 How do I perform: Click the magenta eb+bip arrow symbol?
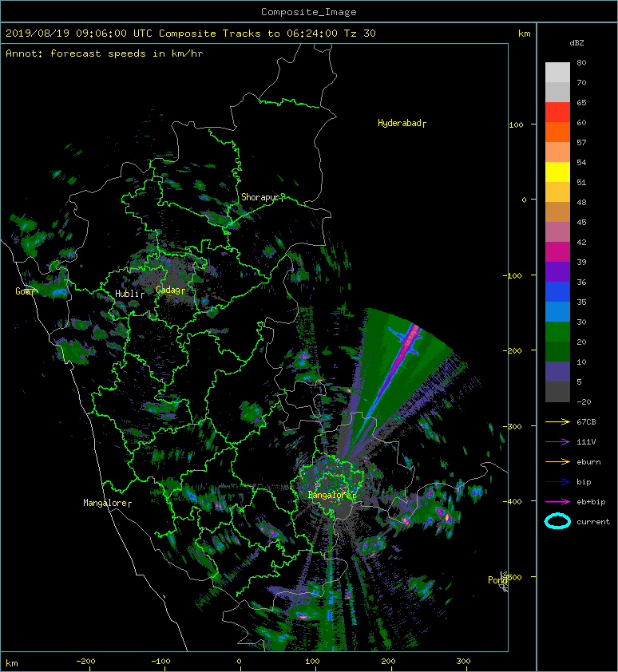pos(557,501)
